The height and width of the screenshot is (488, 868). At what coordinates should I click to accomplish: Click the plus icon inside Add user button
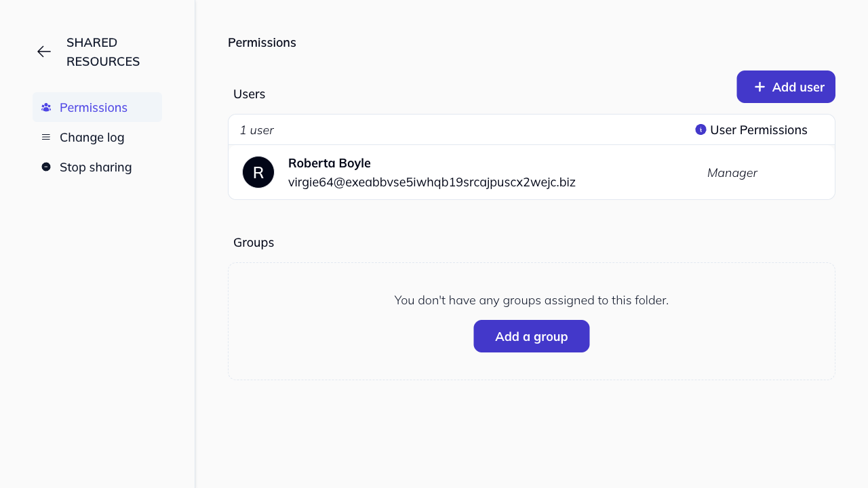tap(761, 87)
